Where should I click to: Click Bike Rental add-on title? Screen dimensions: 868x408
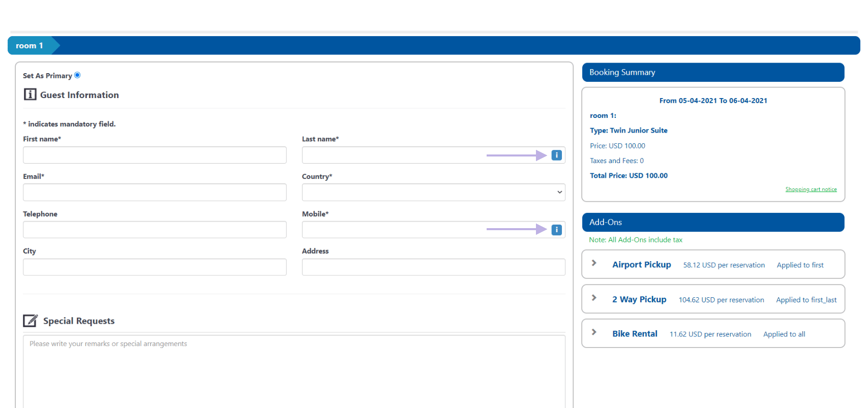(x=635, y=334)
